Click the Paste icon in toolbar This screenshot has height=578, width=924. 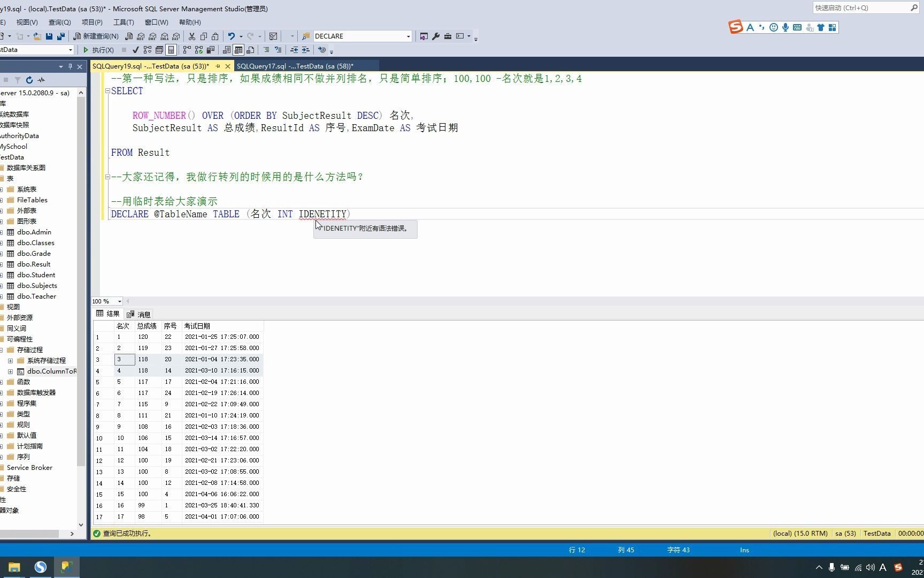[215, 36]
